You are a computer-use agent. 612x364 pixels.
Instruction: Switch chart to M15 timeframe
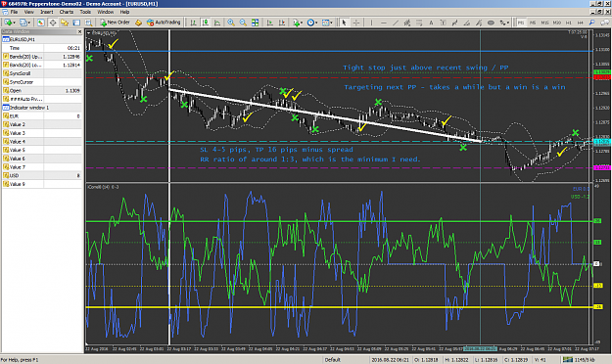544,23
